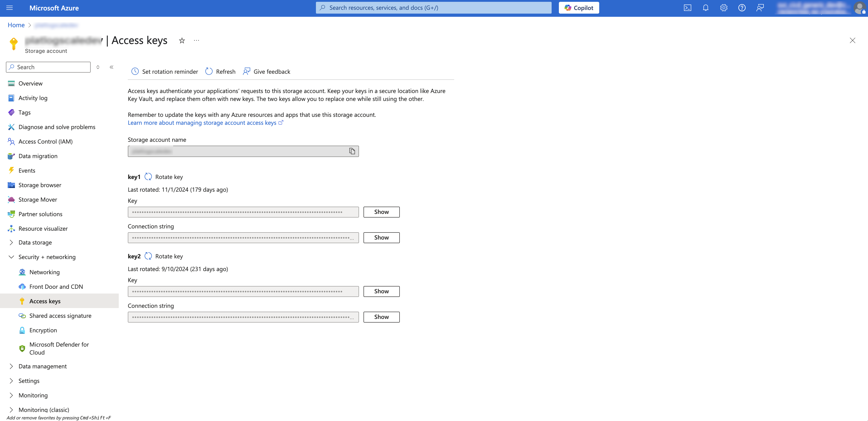Show the key1 key value

click(x=381, y=212)
